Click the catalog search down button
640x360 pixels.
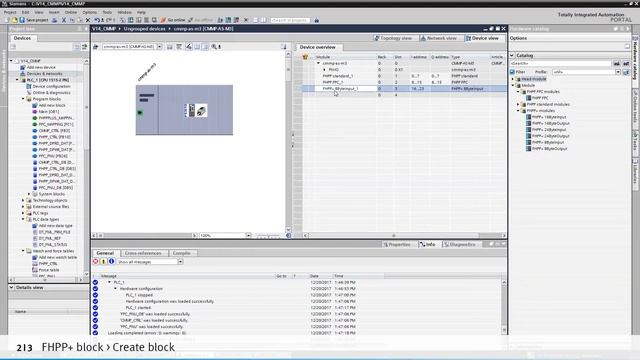click(617, 63)
